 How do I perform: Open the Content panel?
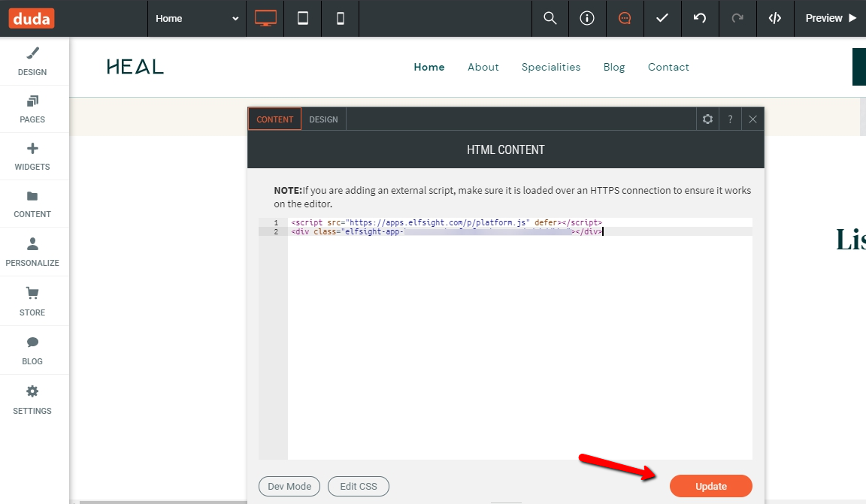(32, 204)
